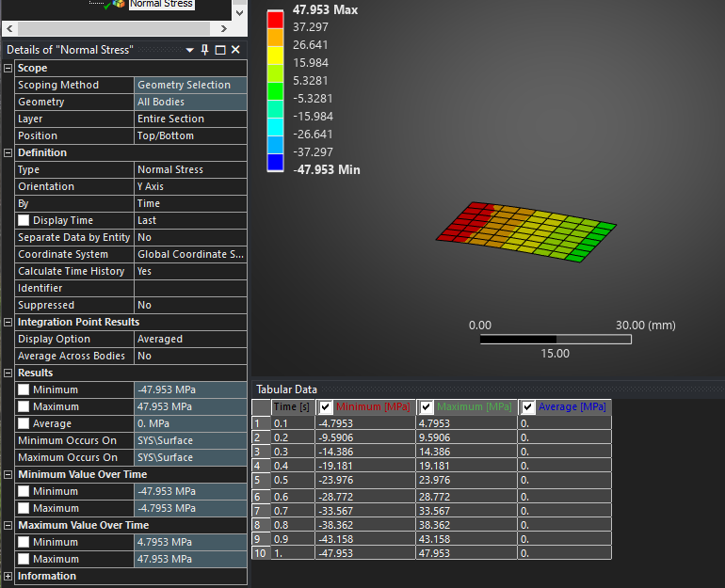Open the Details panel options arrow menu
The width and height of the screenshot is (725, 588).
point(189,50)
